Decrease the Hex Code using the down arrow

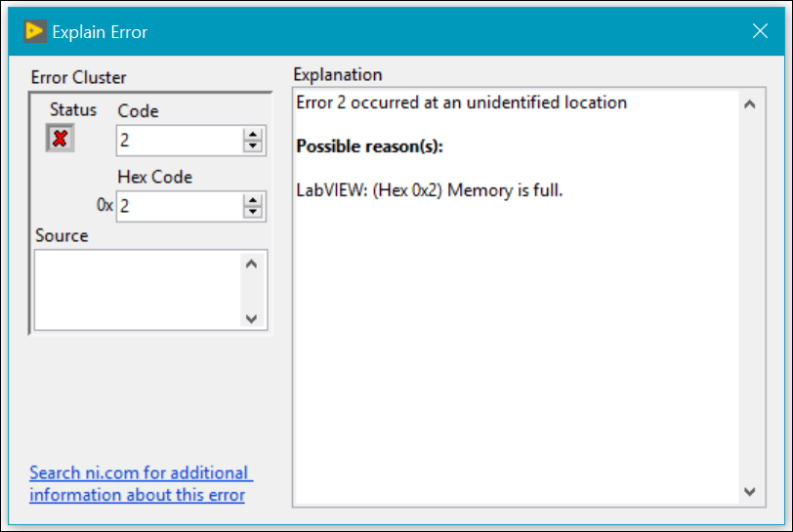point(253,212)
